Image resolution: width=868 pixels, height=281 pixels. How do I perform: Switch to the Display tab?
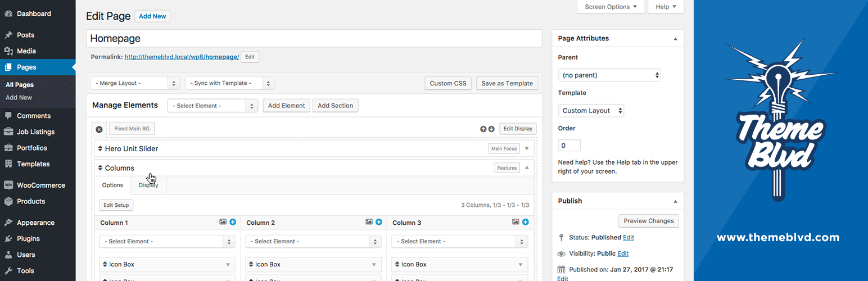pyautogui.click(x=148, y=185)
